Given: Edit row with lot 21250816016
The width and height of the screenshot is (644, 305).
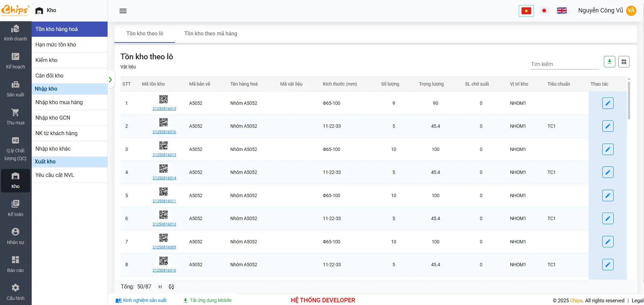Looking at the screenshot, I should [x=608, y=126].
